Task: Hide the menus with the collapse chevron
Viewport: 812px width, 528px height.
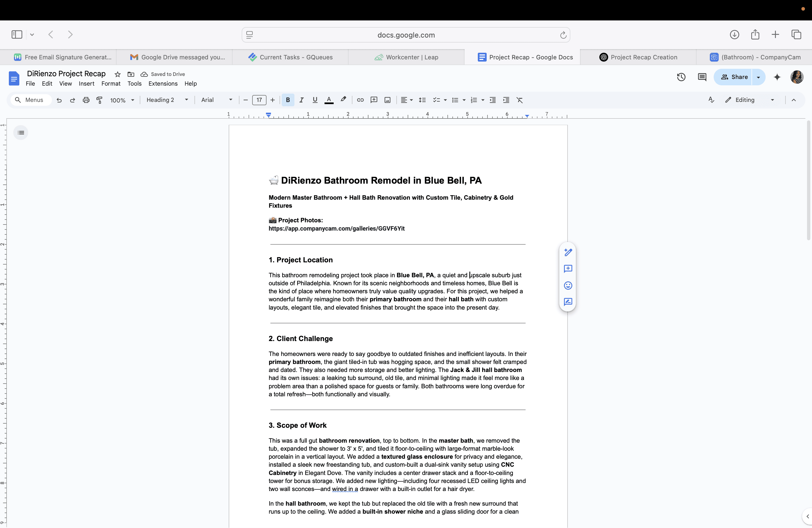Action: (x=793, y=100)
